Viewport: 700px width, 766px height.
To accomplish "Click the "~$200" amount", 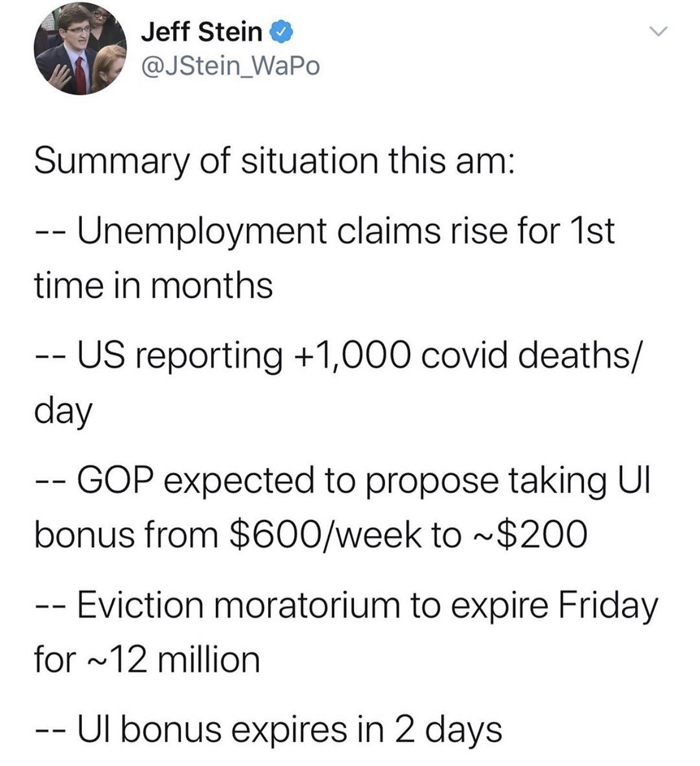I will coord(530,535).
